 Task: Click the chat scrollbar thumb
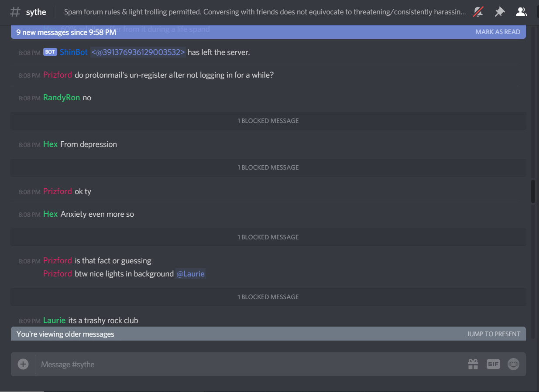click(x=533, y=191)
